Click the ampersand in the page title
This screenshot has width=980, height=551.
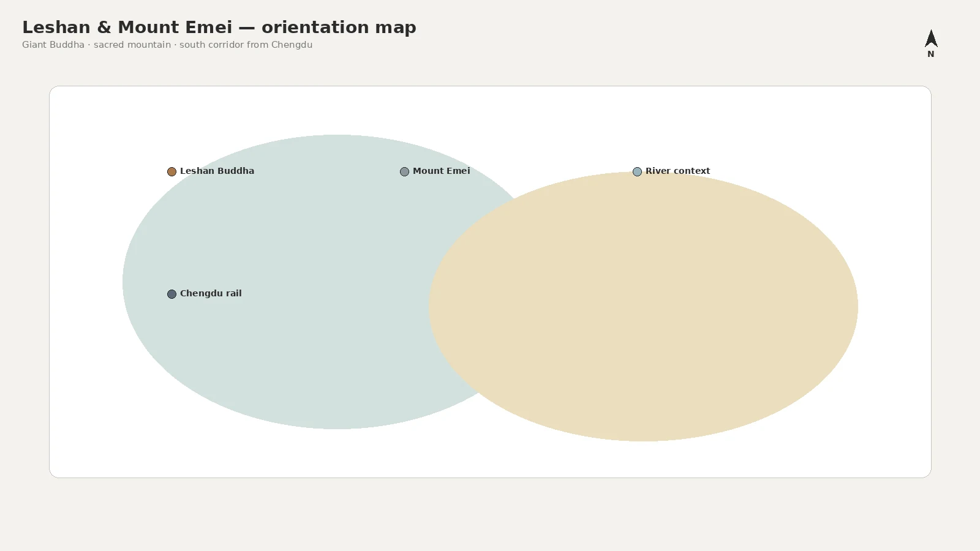tap(104, 28)
